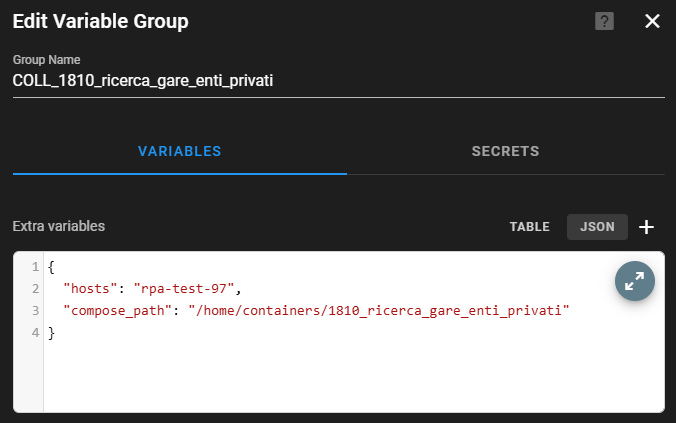Screen dimensions: 676x423
Task: Click line number 4 in editor gutter
Action: pos(35,333)
